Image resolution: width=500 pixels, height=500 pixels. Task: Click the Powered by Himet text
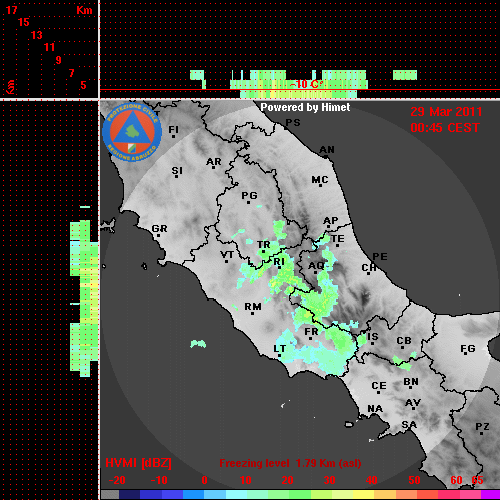(x=305, y=107)
